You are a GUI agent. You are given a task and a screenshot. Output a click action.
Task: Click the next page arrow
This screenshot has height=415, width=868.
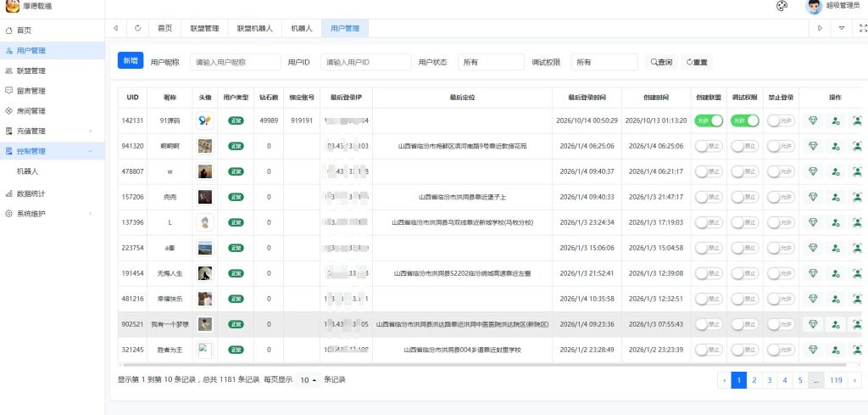point(855,380)
